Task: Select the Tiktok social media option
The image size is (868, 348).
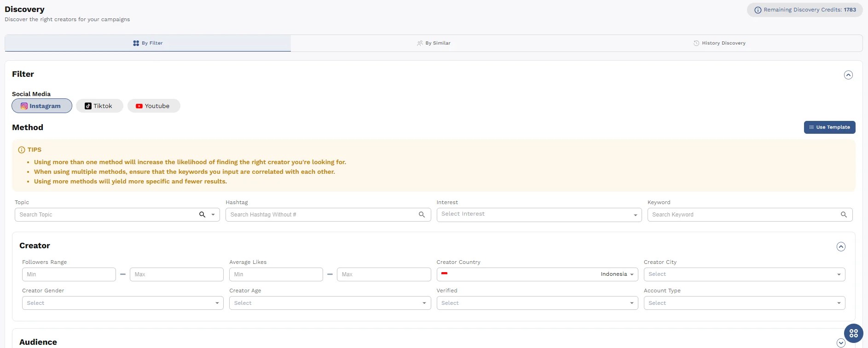Action: (x=99, y=106)
